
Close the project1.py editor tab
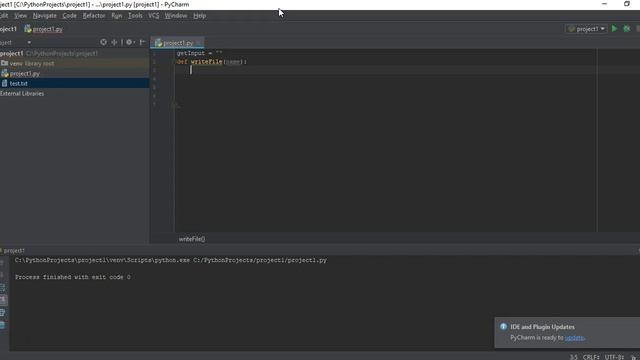[199, 43]
